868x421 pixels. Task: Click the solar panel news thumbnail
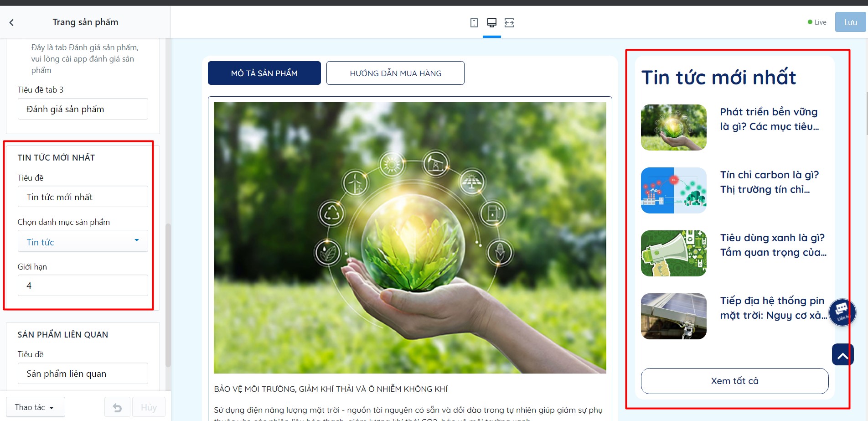coord(673,316)
